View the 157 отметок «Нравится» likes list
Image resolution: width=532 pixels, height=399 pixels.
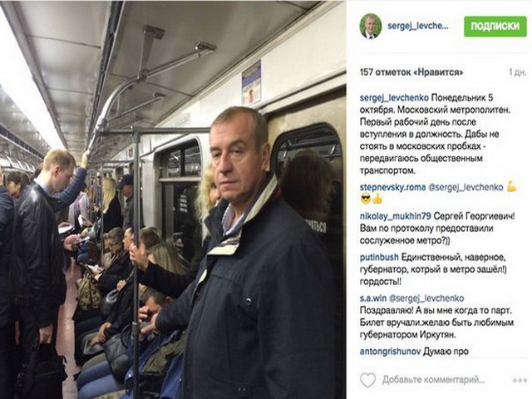coord(411,72)
